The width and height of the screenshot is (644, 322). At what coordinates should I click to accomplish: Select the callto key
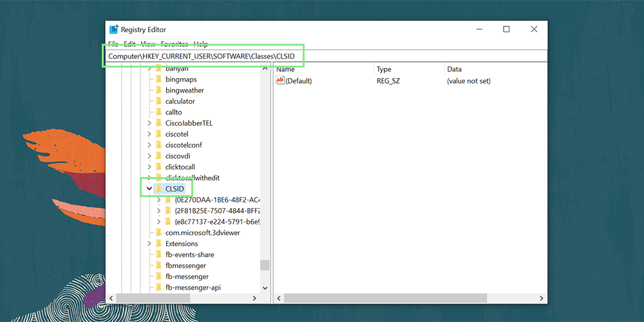point(173,112)
